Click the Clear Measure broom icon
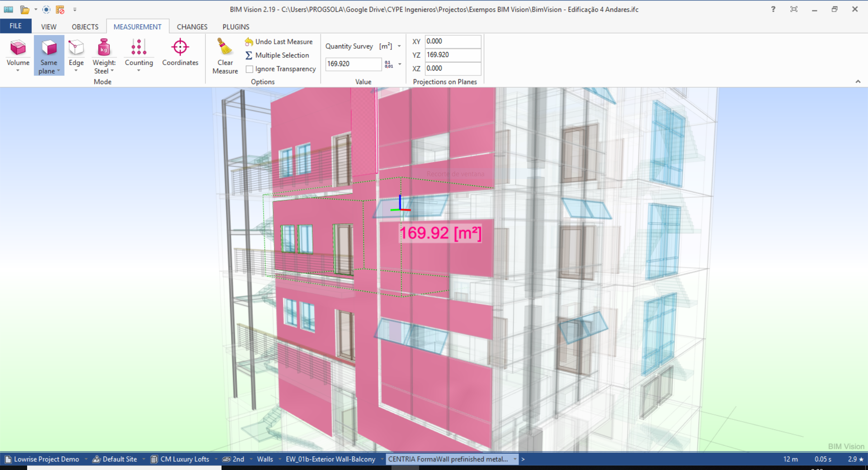Viewport: 868px width, 470px height. 225,47
